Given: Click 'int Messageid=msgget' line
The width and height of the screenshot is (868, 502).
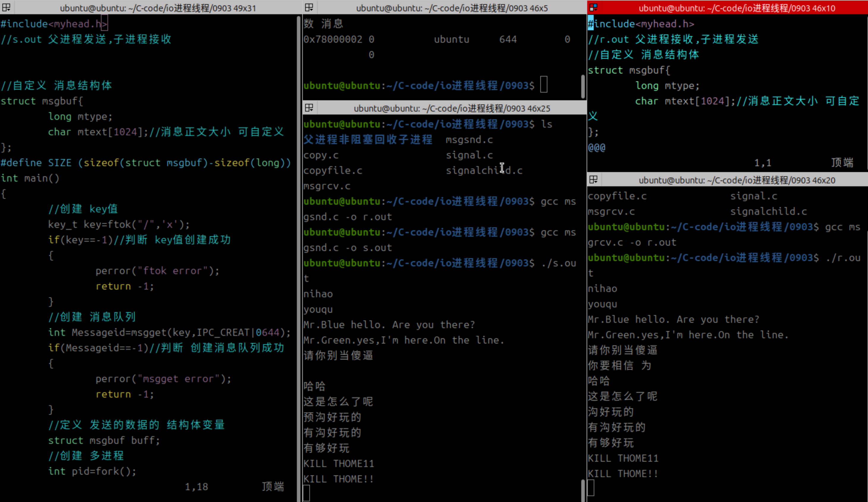Looking at the screenshot, I should click(x=169, y=332).
